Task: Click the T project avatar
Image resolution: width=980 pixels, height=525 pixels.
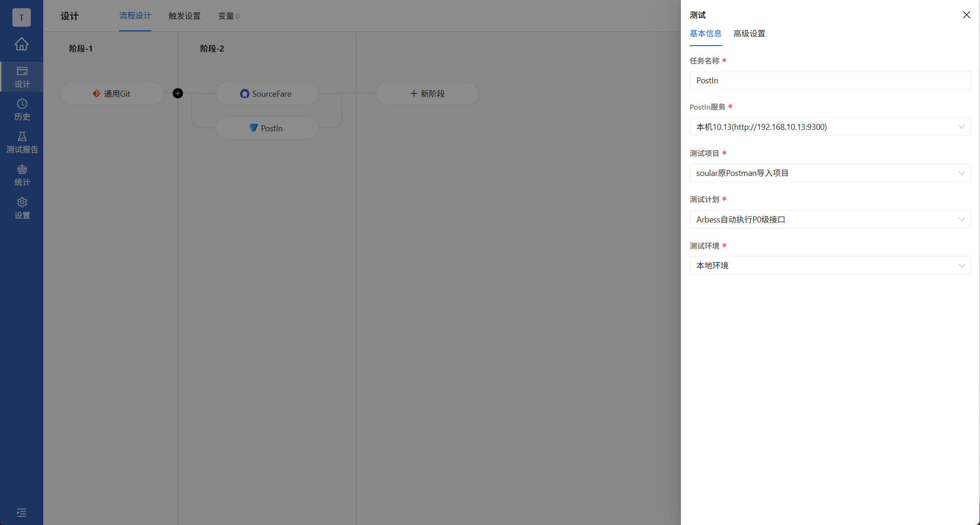Action: [22, 17]
